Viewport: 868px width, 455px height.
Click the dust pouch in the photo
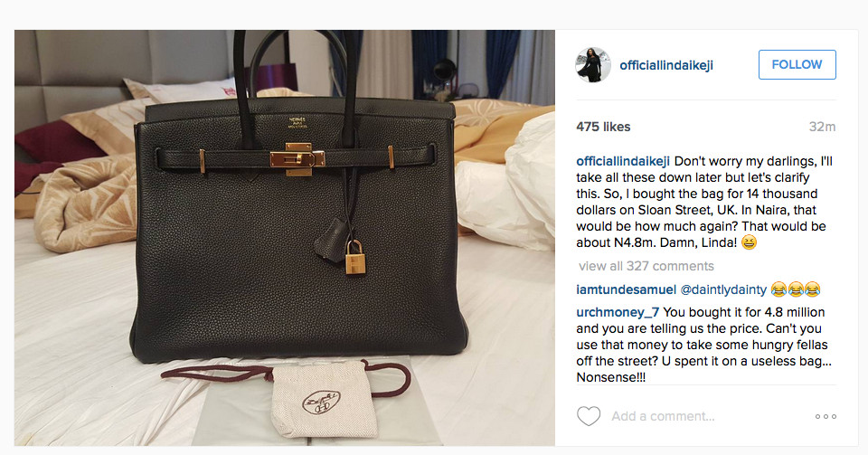click(x=324, y=400)
